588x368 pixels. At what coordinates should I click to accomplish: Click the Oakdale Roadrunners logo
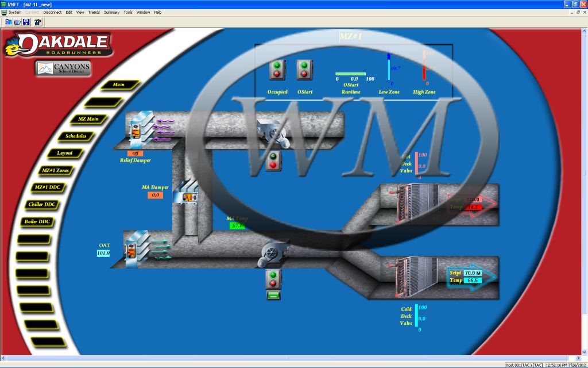pyautogui.click(x=59, y=45)
